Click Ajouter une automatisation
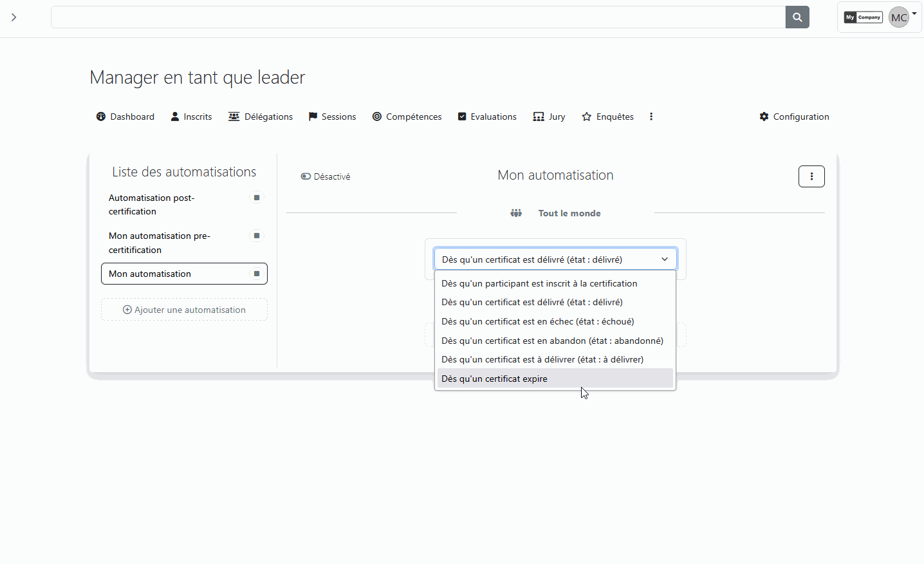Image resolution: width=924 pixels, height=564 pixels. click(184, 310)
